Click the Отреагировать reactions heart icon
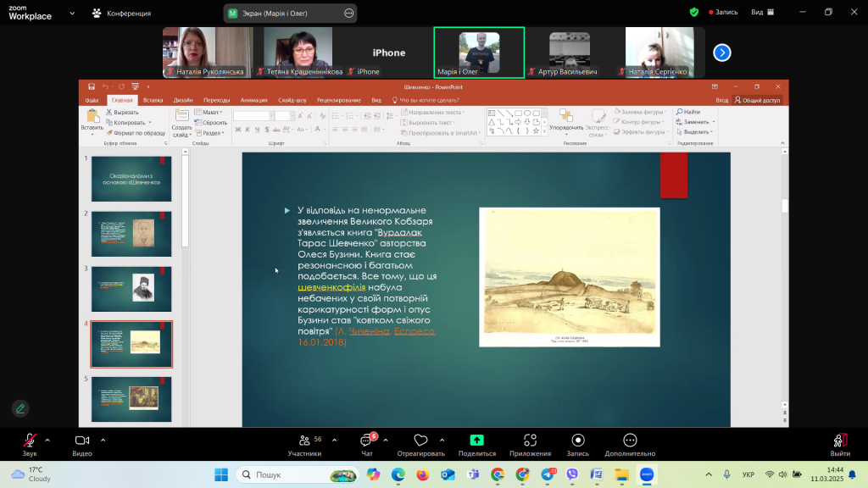868x488 pixels. coord(420,441)
